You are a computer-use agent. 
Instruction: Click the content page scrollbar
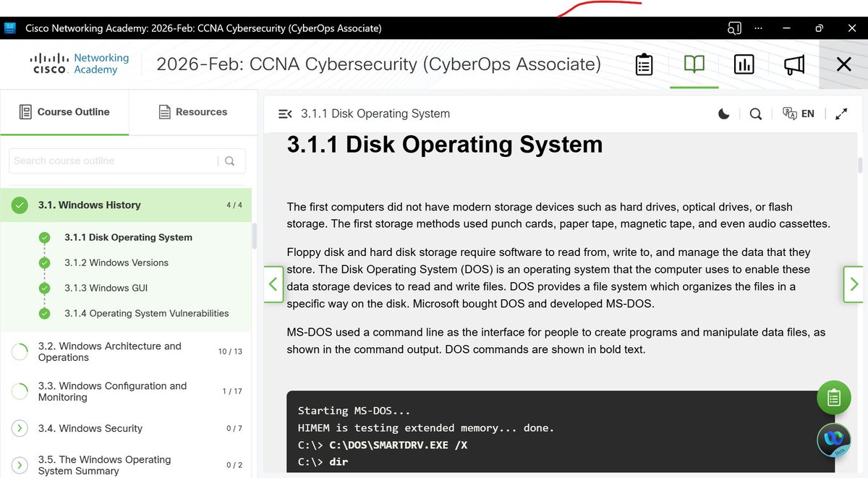tap(860, 166)
